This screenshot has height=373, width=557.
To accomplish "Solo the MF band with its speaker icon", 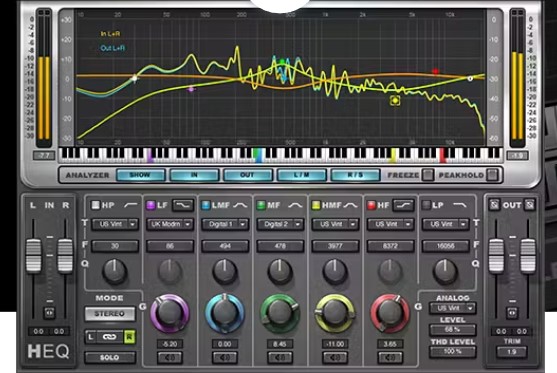I will tap(280, 358).
